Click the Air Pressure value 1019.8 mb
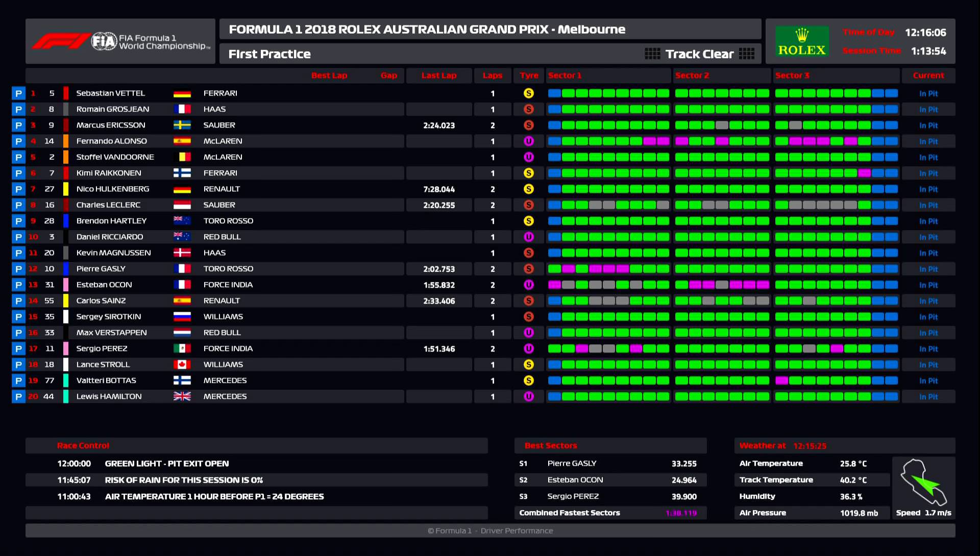 859,513
